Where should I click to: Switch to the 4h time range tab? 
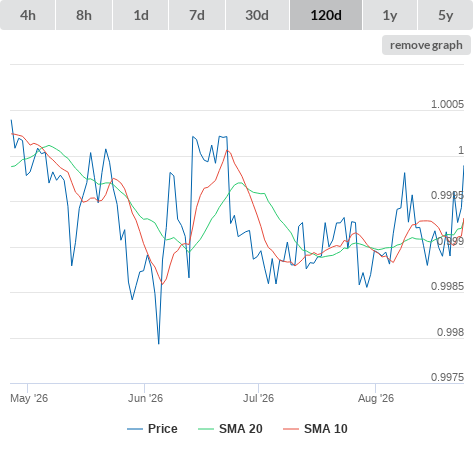pos(28,15)
